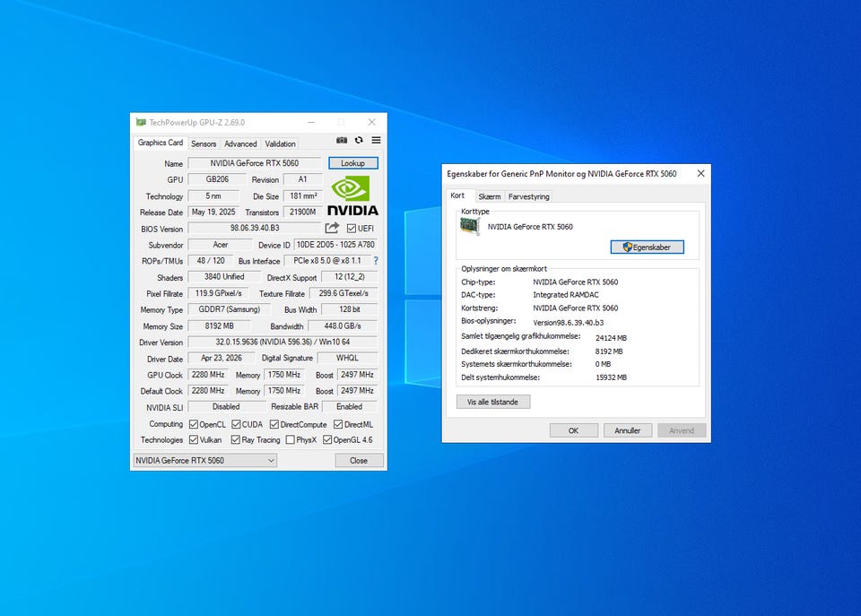Toggle the DirectCompute checkbox

coord(274,424)
